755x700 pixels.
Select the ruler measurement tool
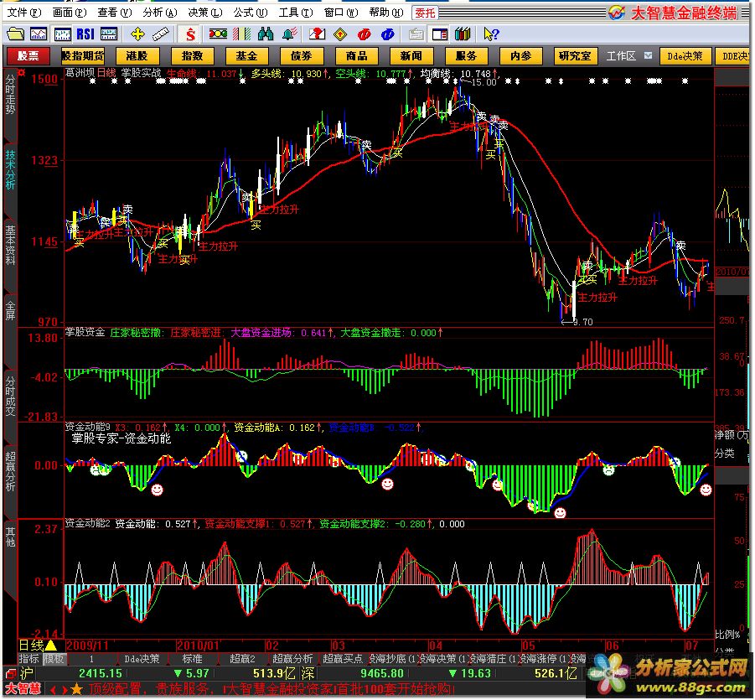(160, 34)
